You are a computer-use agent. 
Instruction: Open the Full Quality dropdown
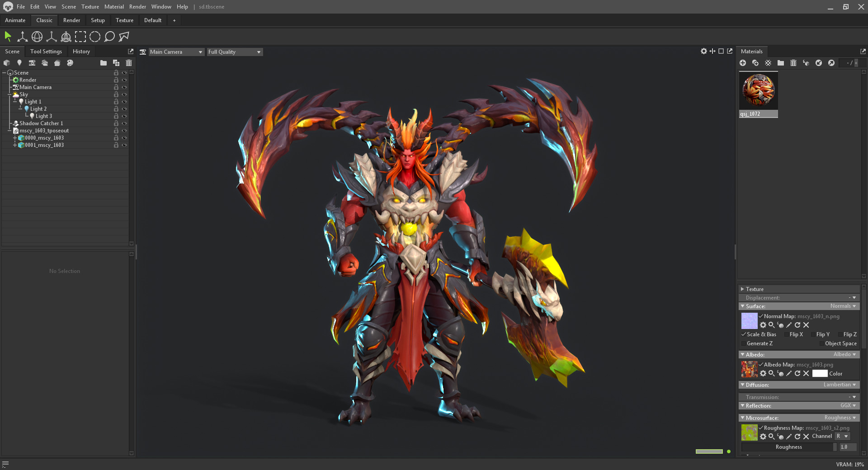click(235, 52)
